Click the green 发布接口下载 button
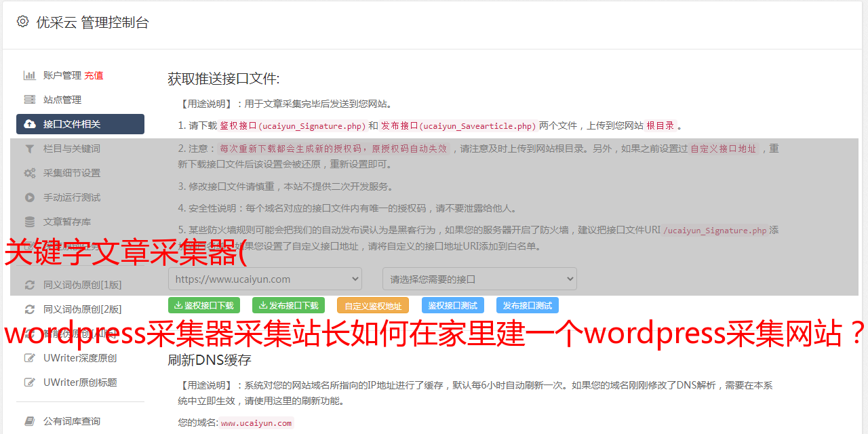868x434 pixels. [x=288, y=306]
